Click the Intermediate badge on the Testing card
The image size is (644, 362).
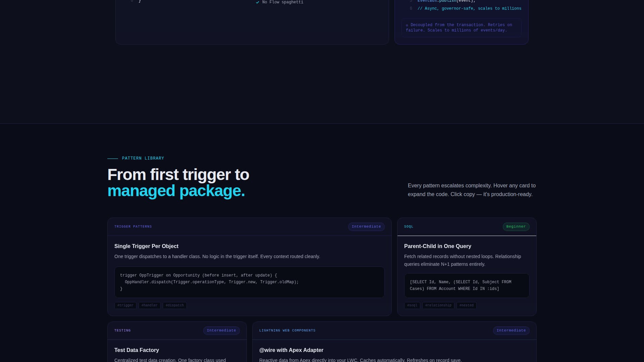coord(221,330)
